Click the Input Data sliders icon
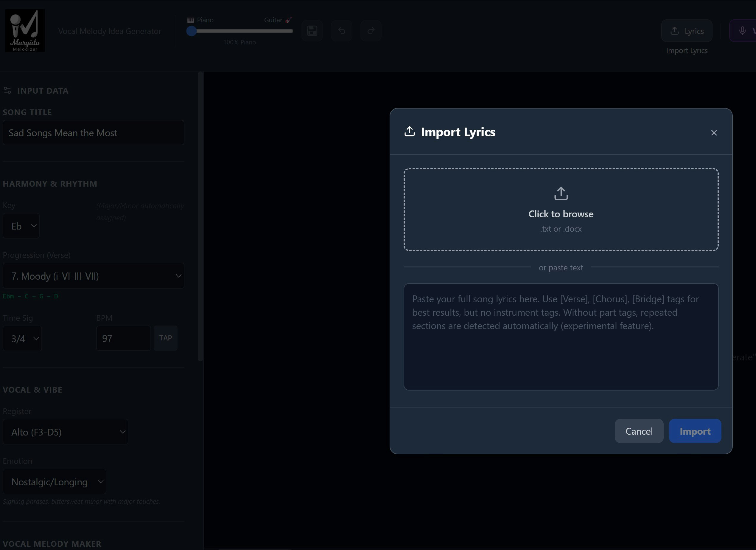Screen dimensions: 756x550 point(7,90)
